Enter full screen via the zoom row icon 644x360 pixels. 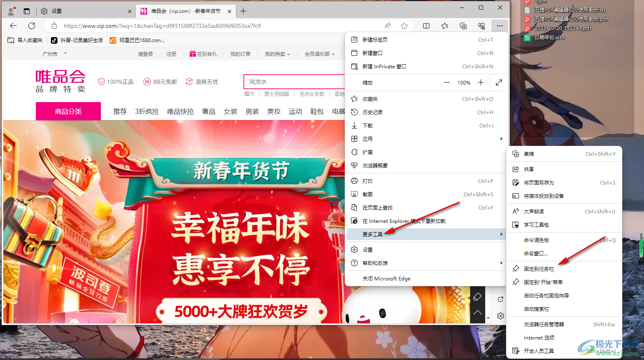(x=499, y=82)
